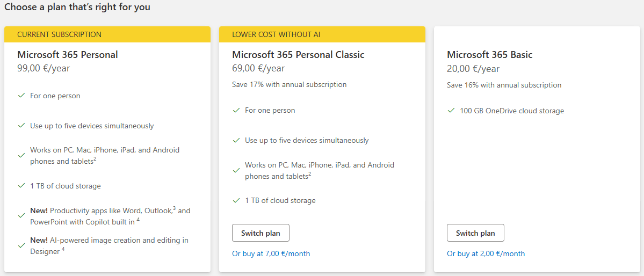This screenshot has width=644, height=276.
Task: Click "Works on PC, Mac" checkmark in Personal Classic
Action: coord(236,170)
